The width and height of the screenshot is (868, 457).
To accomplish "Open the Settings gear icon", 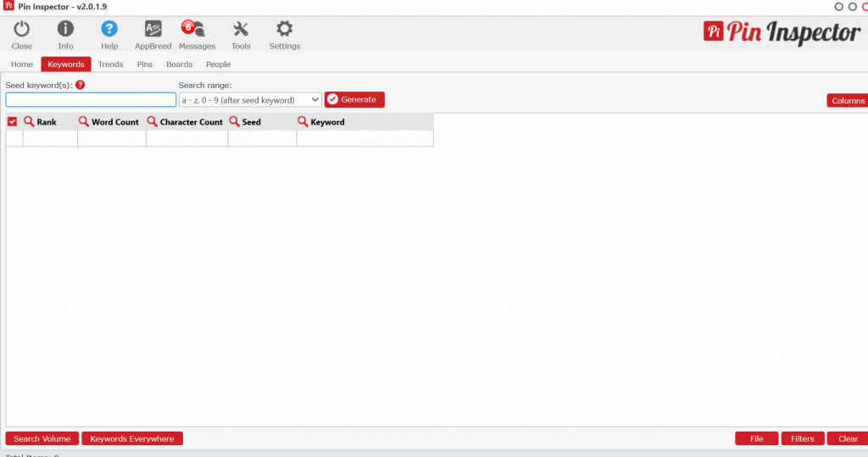I will 285,31.
